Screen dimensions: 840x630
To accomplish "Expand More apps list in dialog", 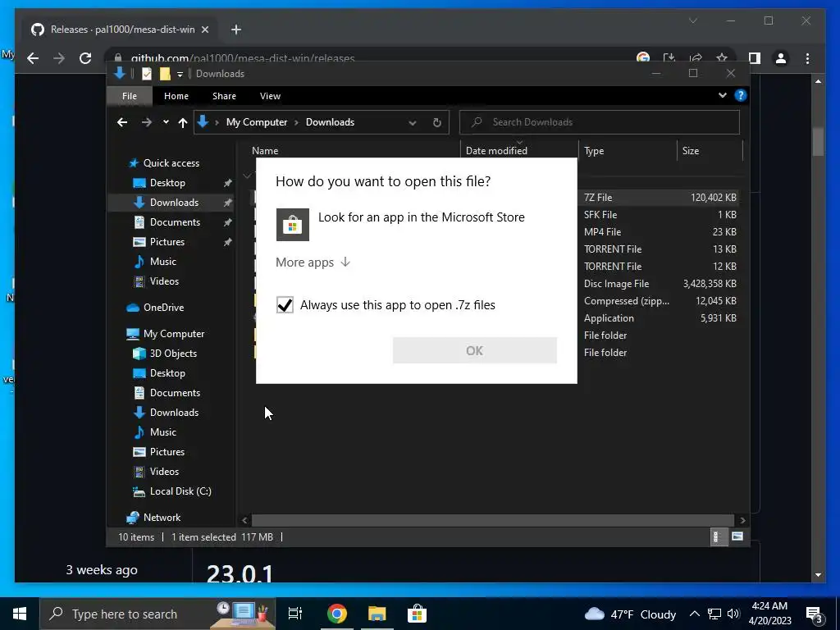I will click(x=313, y=262).
